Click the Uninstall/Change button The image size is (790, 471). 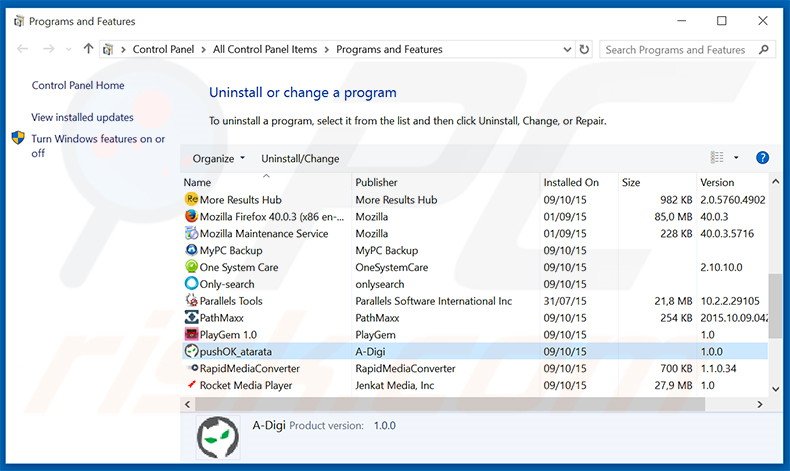[x=300, y=158]
